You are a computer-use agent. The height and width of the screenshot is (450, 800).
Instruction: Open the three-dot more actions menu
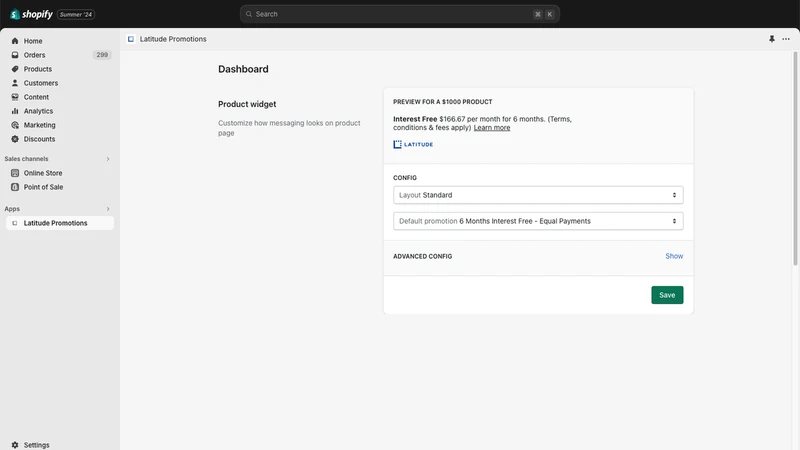click(x=786, y=39)
